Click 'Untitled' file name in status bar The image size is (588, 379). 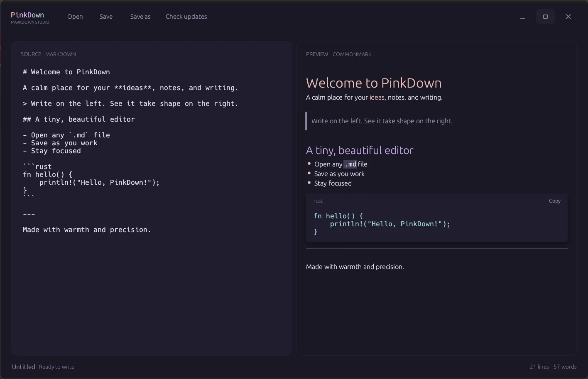tap(24, 367)
